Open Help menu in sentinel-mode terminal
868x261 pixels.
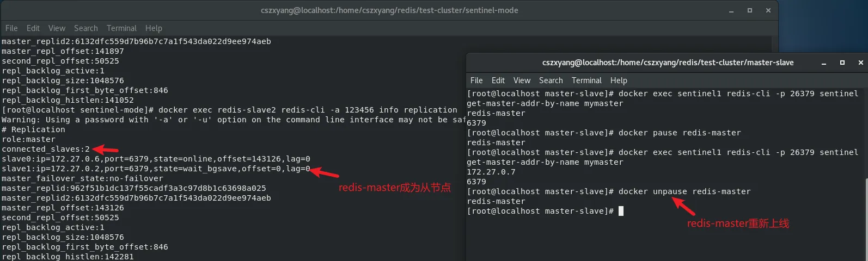coord(154,28)
